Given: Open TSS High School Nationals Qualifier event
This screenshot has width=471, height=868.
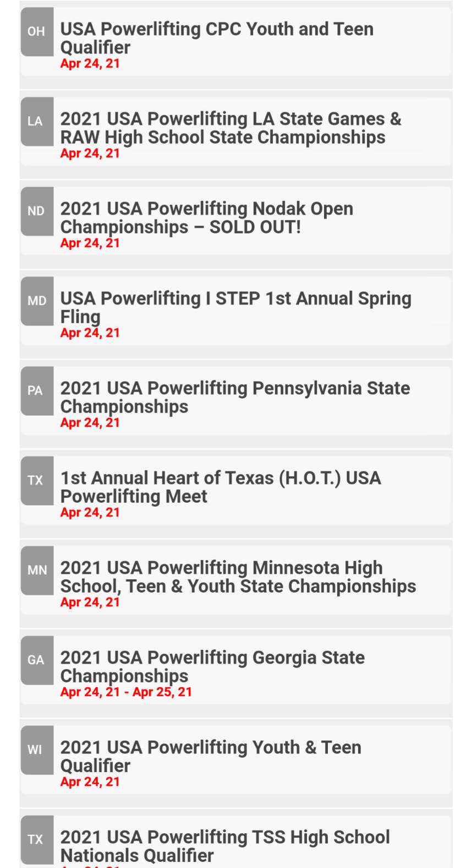Looking at the screenshot, I should (x=225, y=846).
